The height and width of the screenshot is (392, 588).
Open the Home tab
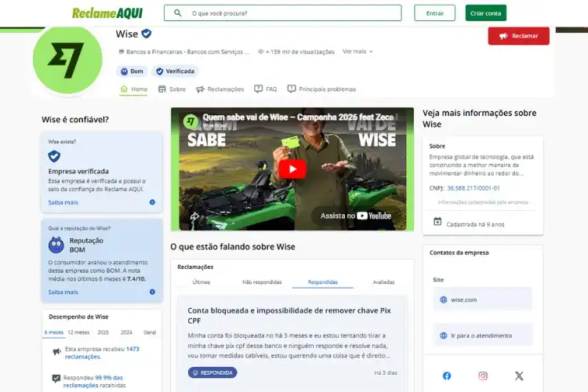[133, 89]
